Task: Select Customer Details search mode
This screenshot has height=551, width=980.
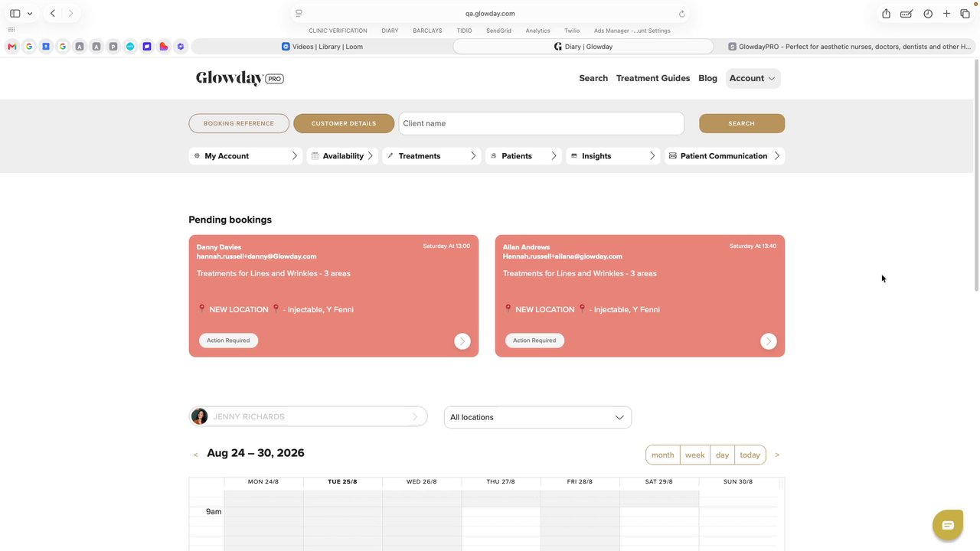Action: click(344, 123)
